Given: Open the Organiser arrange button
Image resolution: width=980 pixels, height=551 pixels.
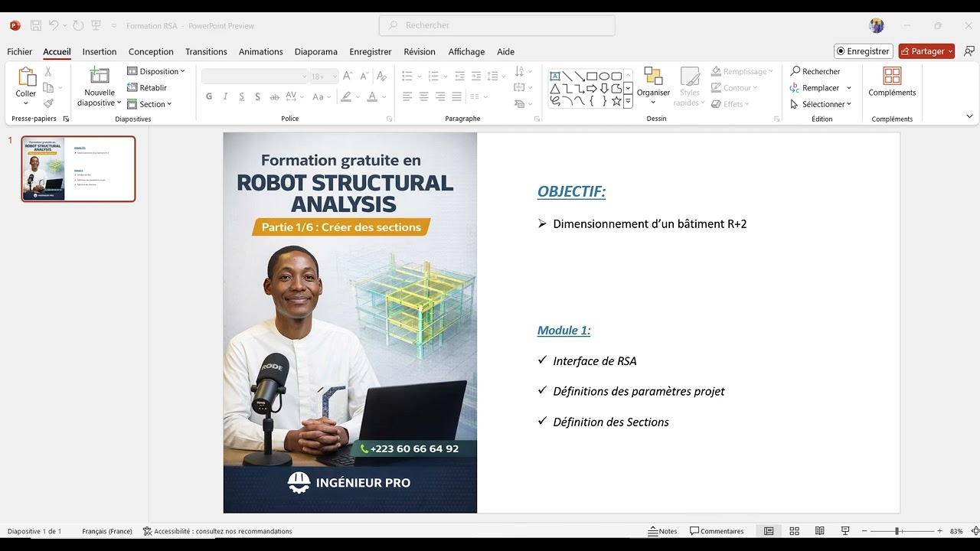Looking at the screenshot, I should point(653,86).
